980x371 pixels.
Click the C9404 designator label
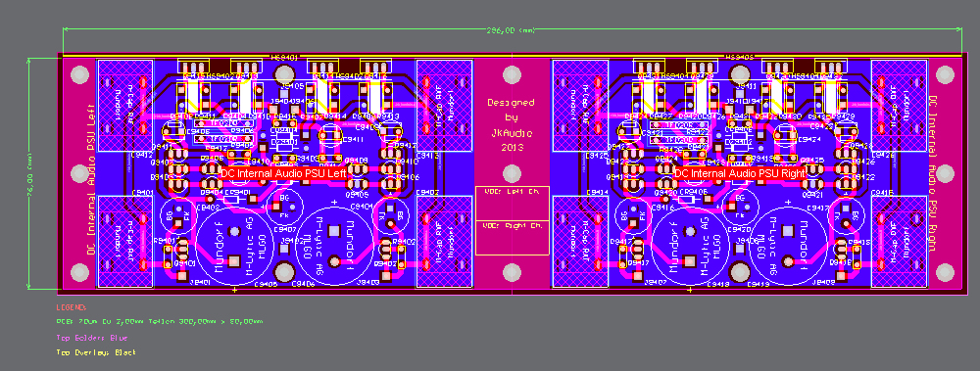(362, 206)
